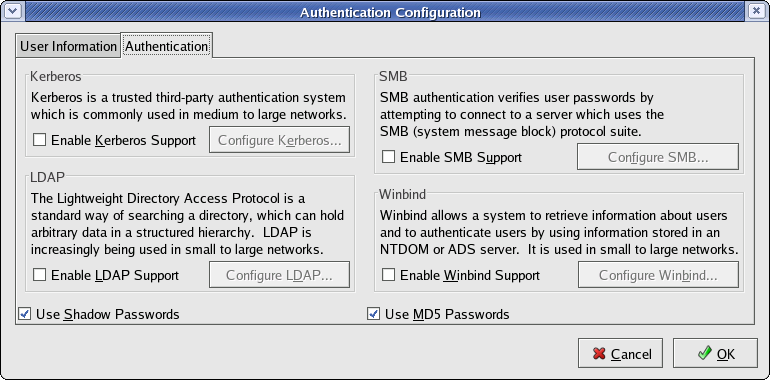This screenshot has width=770, height=380.
Task: Enable Kerberos Support checkbox
Action: point(39,140)
